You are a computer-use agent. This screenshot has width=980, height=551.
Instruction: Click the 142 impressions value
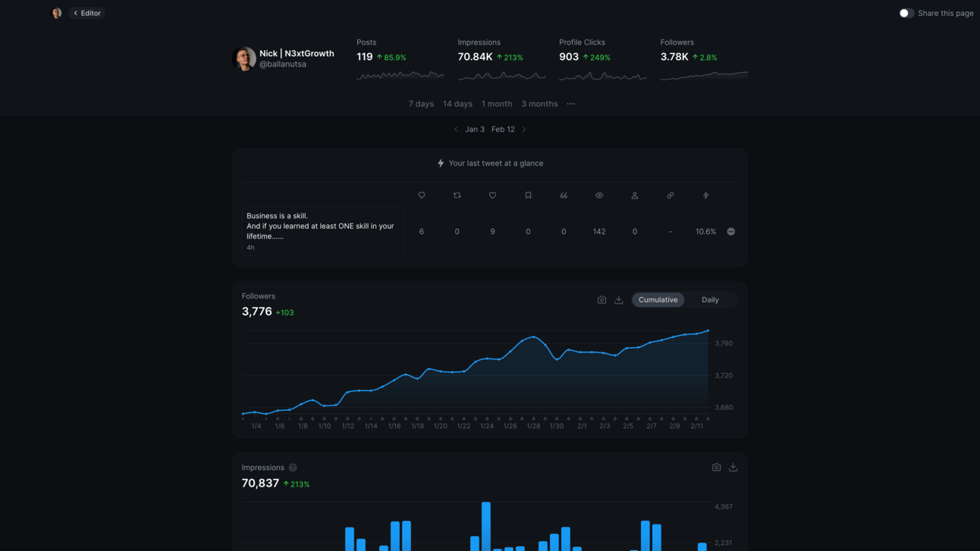[x=599, y=232]
